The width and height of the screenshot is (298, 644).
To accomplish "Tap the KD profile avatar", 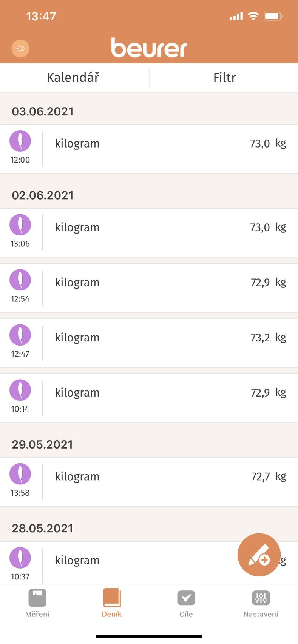I will pyautogui.click(x=20, y=49).
